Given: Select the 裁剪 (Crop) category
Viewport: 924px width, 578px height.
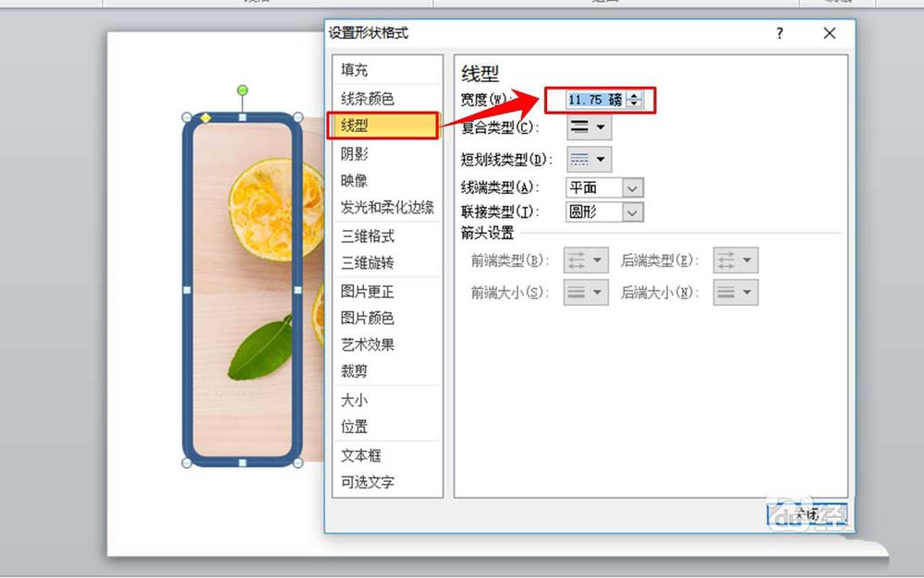Looking at the screenshot, I should pos(354,371).
